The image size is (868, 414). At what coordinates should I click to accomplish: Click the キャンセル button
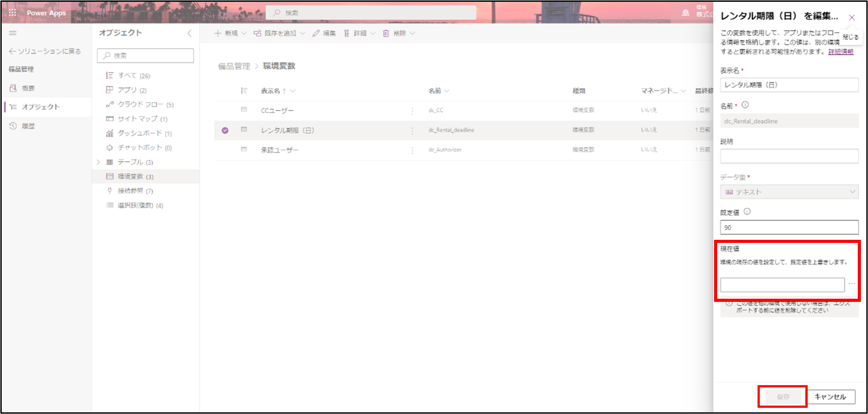coord(831,397)
